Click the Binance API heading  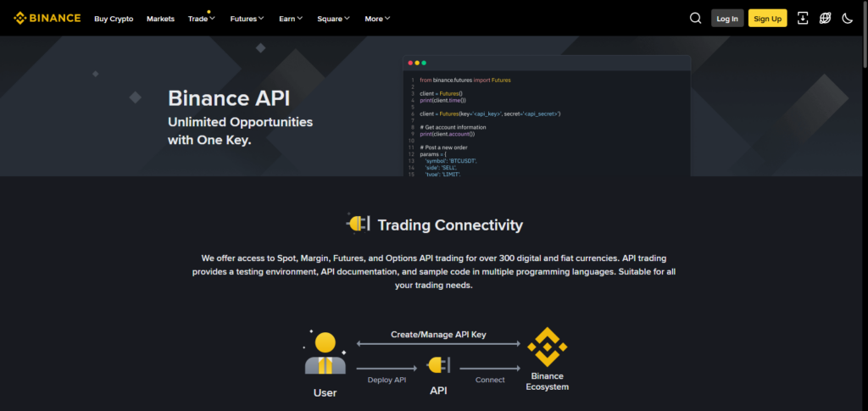(229, 98)
